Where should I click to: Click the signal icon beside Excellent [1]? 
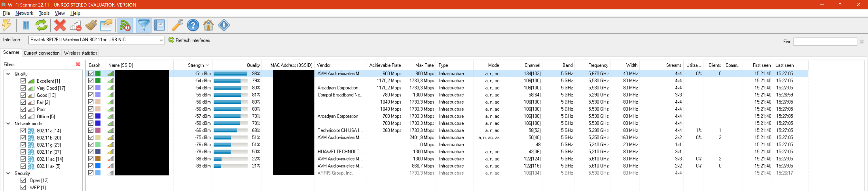31,81
